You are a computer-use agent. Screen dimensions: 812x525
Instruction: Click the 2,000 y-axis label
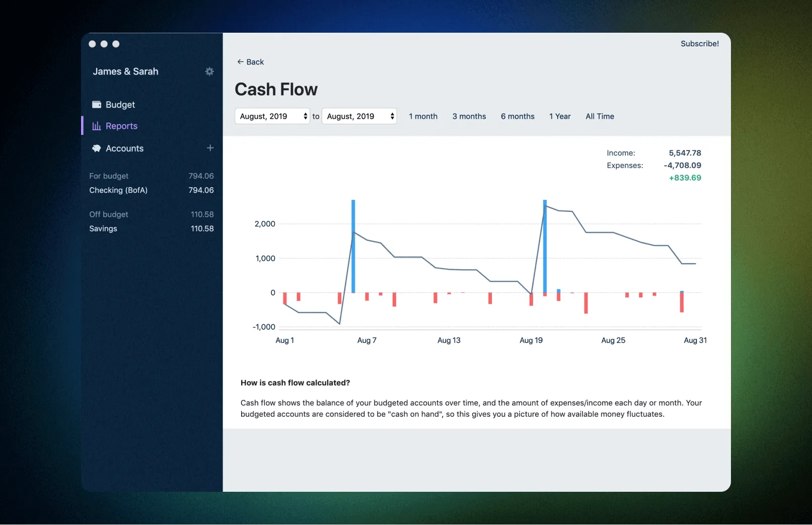tap(265, 224)
